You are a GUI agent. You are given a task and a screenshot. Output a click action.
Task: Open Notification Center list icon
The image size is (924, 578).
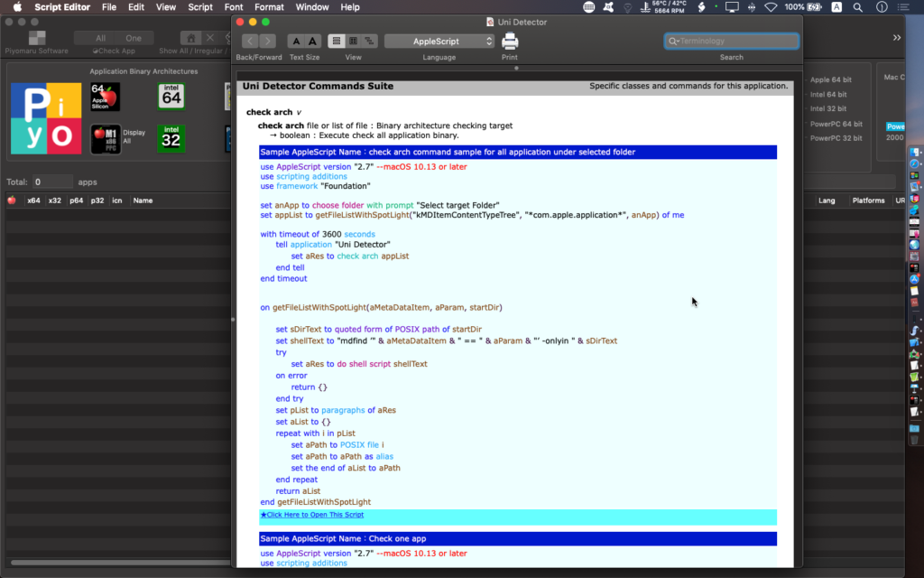902,7
